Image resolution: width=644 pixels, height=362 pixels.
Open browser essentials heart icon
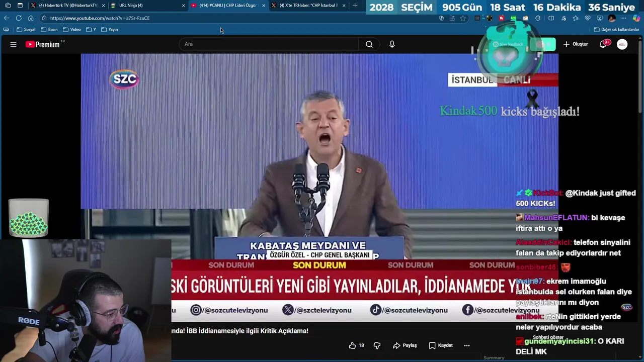click(x=588, y=18)
